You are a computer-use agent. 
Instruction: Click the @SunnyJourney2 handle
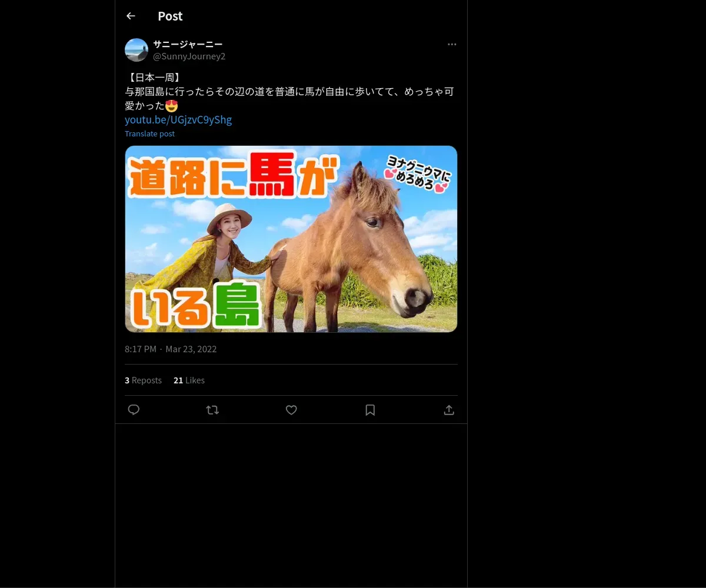[x=189, y=56]
